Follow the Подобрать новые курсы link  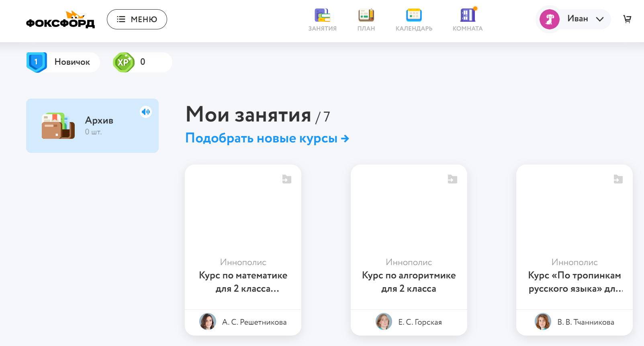click(267, 138)
